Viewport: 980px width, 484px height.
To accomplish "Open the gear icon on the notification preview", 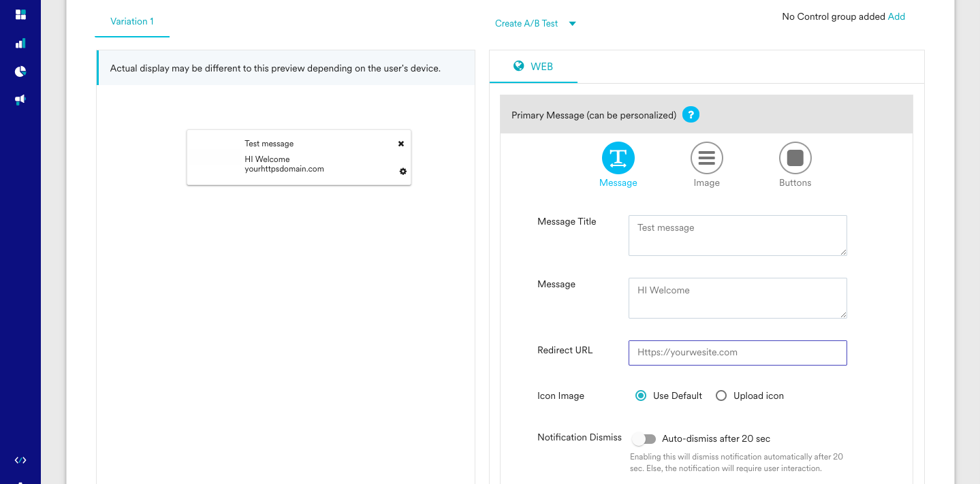I will coord(402,172).
